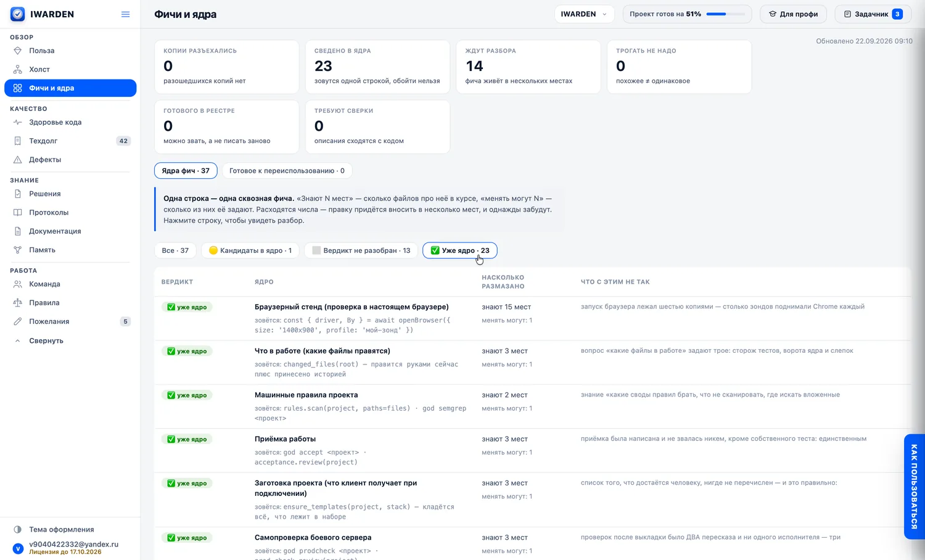Open Правила sidebar item

tap(70, 303)
